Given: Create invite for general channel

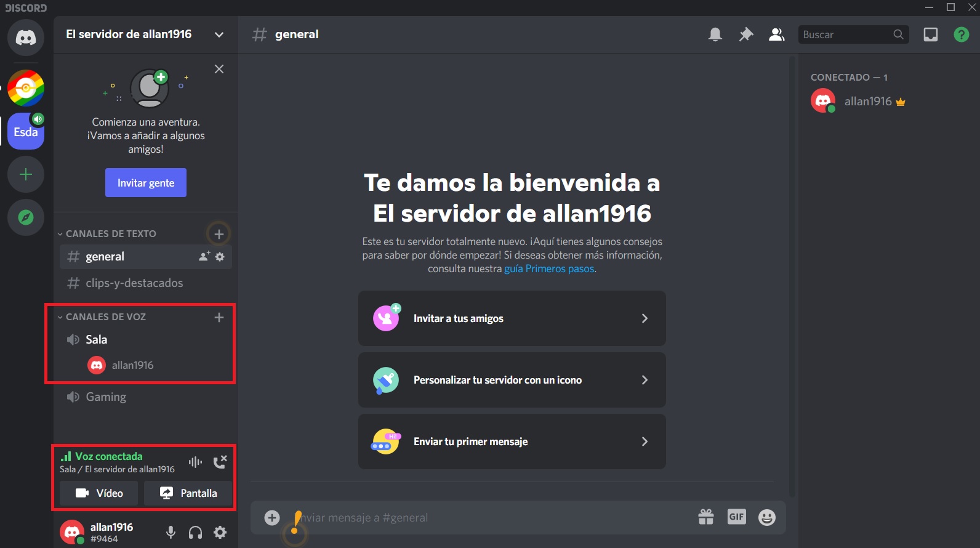Looking at the screenshot, I should (x=204, y=257).
